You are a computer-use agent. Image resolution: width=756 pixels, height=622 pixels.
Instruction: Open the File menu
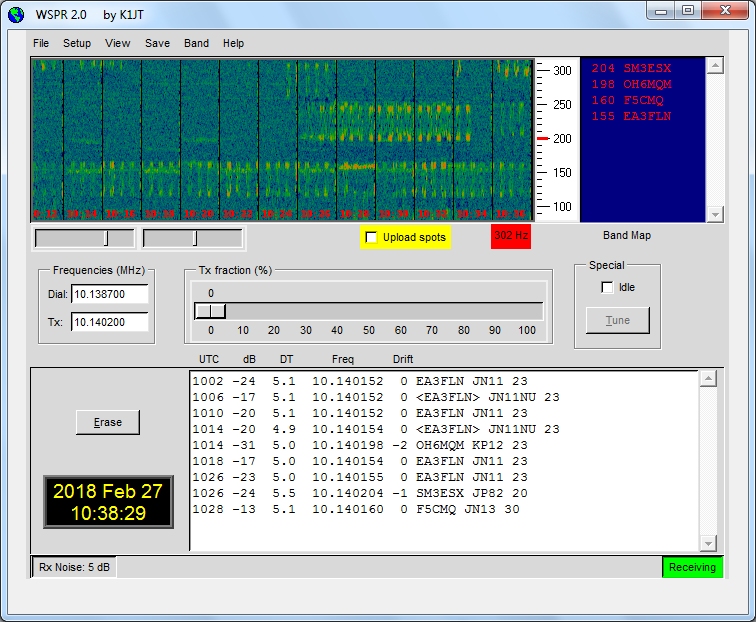tap(41, 43)
